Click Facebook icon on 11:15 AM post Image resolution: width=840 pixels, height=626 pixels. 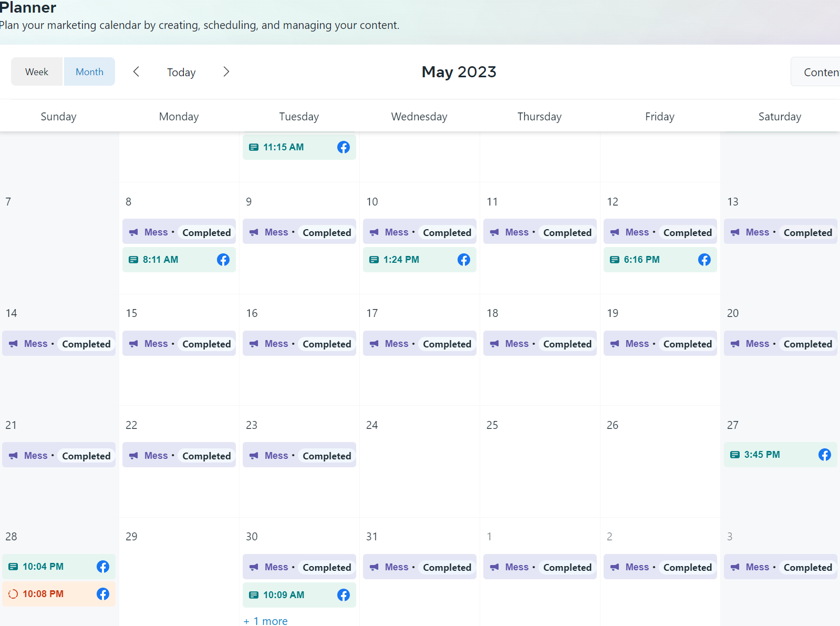click(344, 147)
